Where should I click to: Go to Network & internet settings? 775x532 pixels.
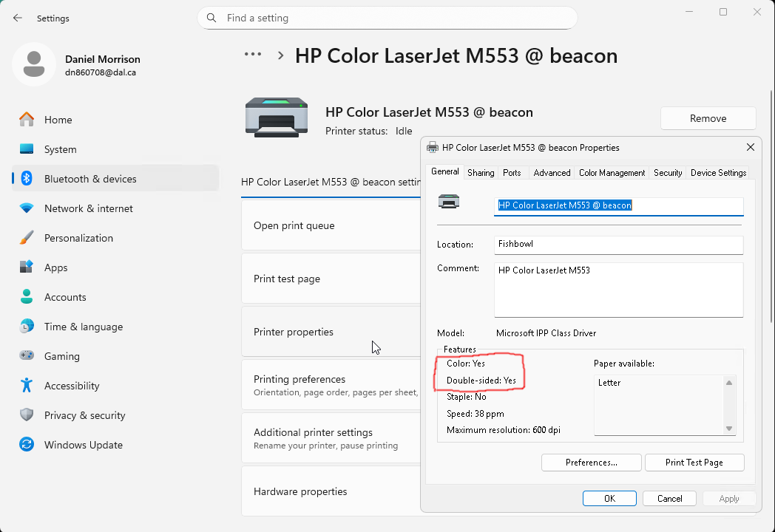click(88, 208)
